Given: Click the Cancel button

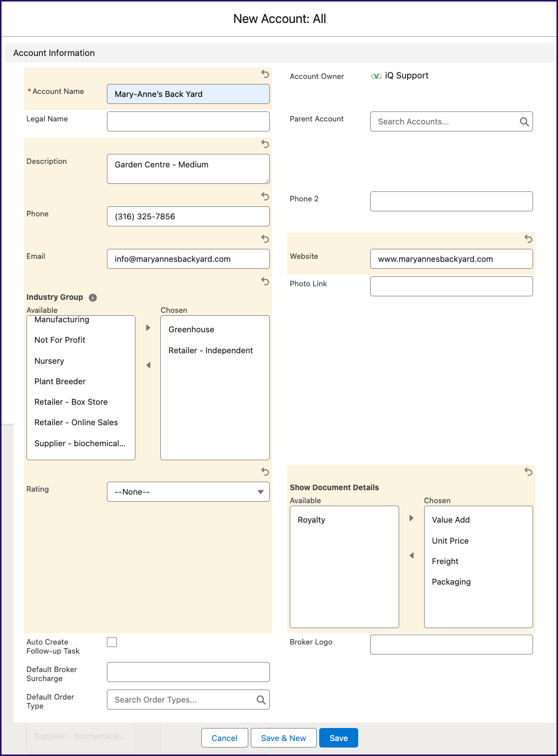Looking at the screenshot, I should (x=225, y=738).
